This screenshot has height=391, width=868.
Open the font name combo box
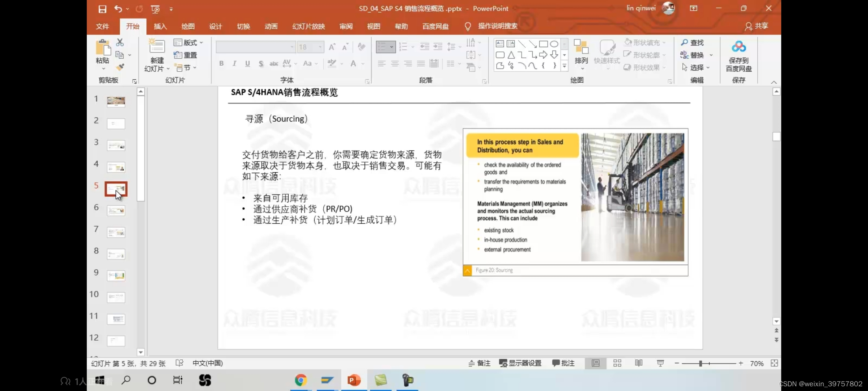[255, 47]
